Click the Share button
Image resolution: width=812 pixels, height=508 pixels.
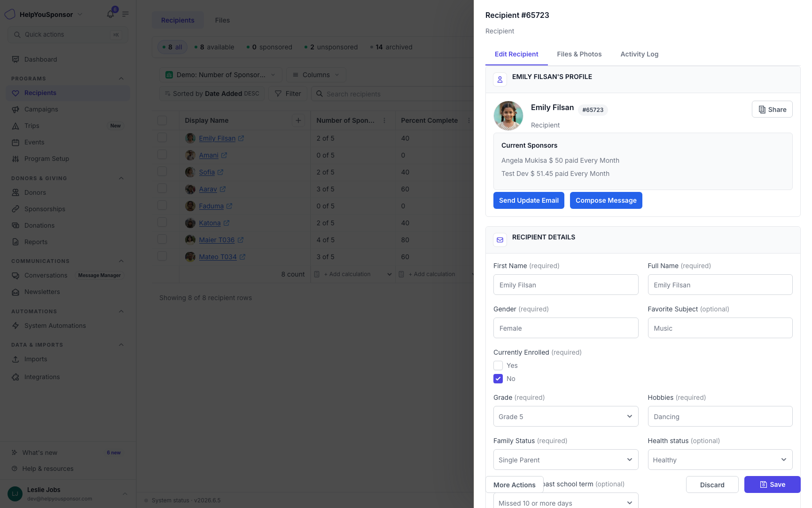pyautogui.click(x=772, y=109)
